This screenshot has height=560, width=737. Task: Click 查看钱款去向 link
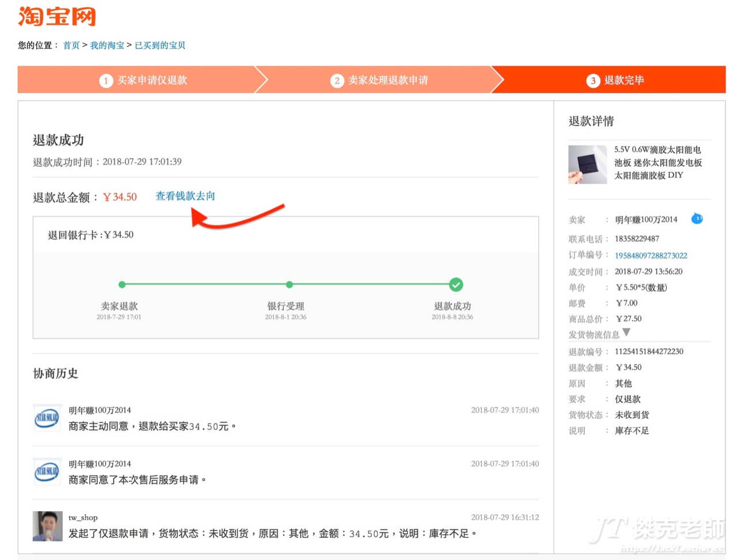pos(185,196)
